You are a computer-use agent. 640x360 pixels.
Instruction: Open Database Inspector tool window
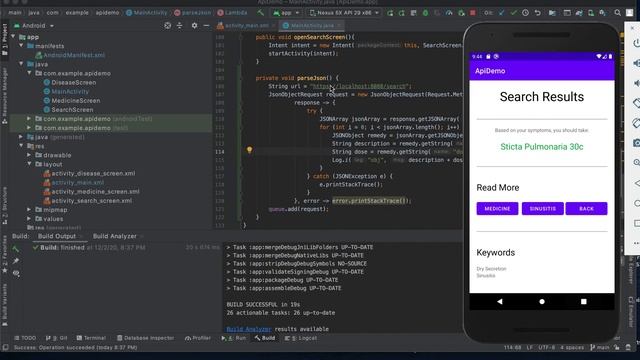click(145, 338)
